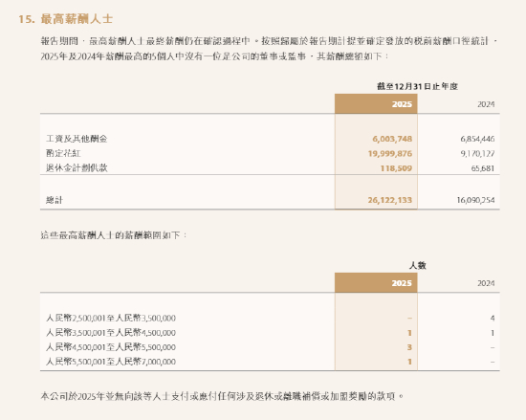Click the 2024 count 4 for 2,500,001 range
The image size is (526, 420).
pos(493,318)
